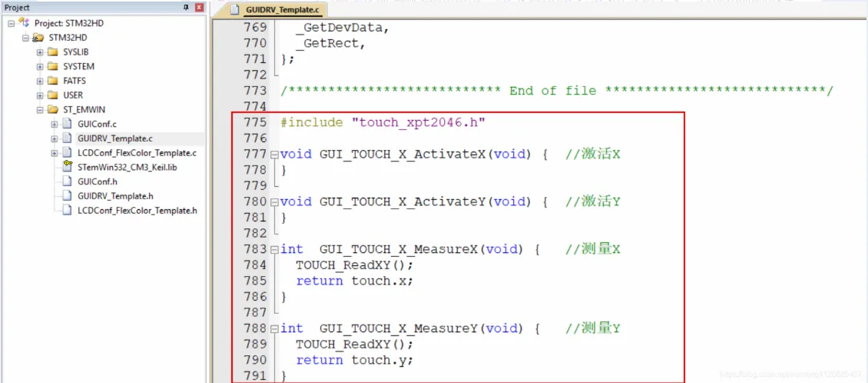Select the SYSLIB folder icon
This screenshot has height=383, width=868.
pyautogui.click(x=52, y=52)
